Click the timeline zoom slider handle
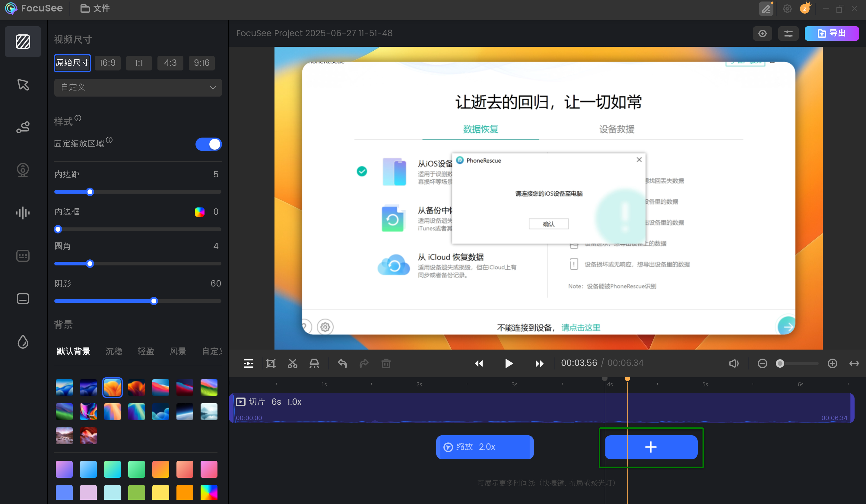Viewport: 866px width, 504px height. click(x=780, y=363)
